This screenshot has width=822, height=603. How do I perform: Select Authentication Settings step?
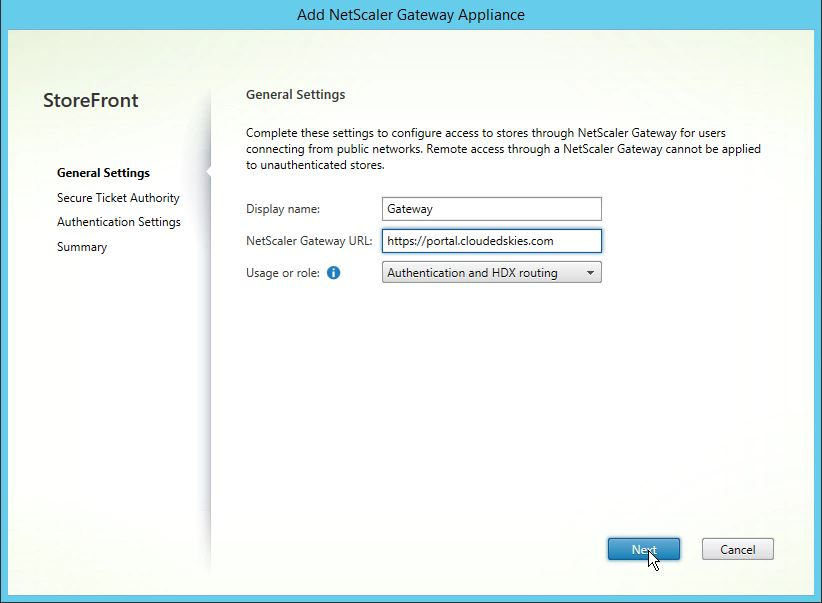click(x=118, y=222)
